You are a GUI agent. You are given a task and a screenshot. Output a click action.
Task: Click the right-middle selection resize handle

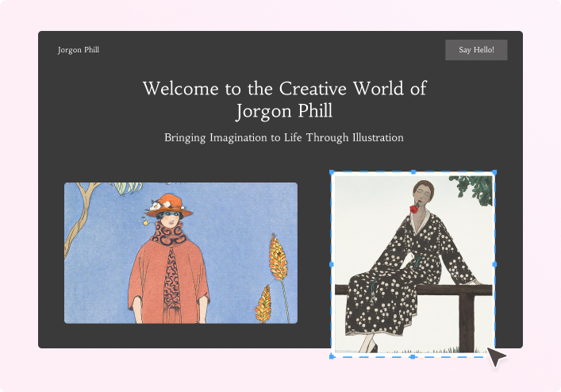tap(494, 264)
